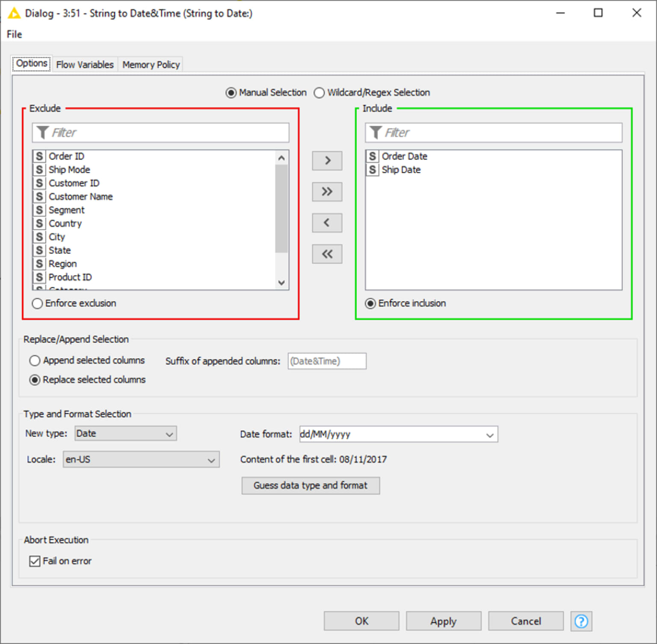This screenshot has width=657, height=644.
Task: Click the Suffix of appended columns field
Action: click(327, 361)
